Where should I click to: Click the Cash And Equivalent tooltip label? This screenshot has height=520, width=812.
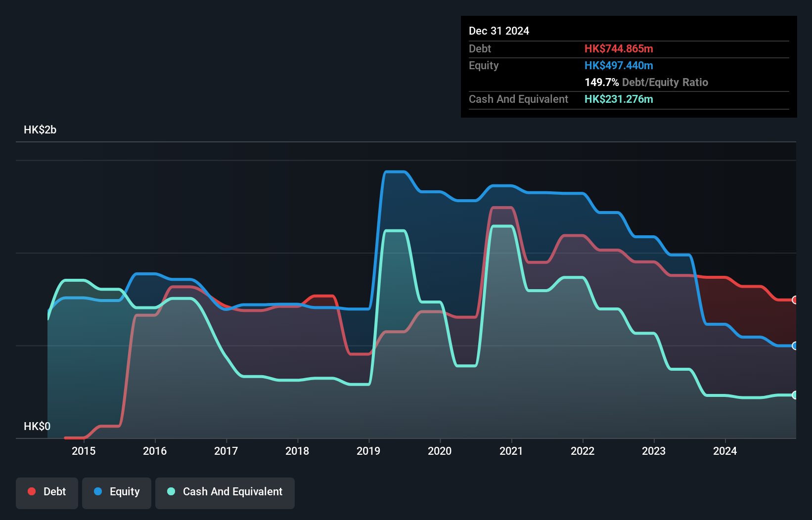[x=518, y=99]
